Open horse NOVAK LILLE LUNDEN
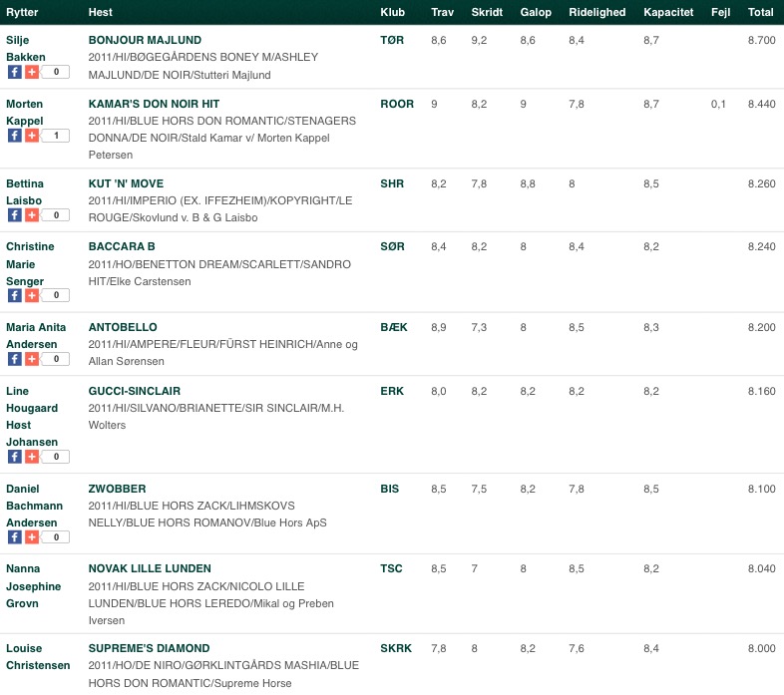The height and width of the screenshot is (695, 784). (150, 568)
